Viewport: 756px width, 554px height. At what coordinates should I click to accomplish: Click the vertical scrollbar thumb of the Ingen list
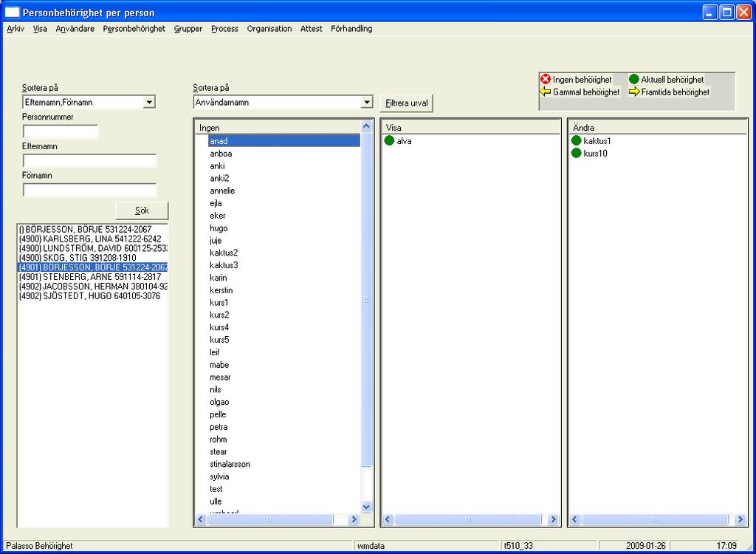(366, 300)
